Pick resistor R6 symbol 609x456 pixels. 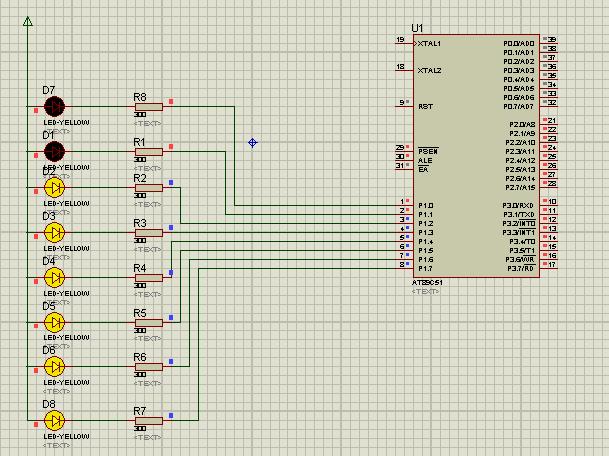click(x=149, y=367)
